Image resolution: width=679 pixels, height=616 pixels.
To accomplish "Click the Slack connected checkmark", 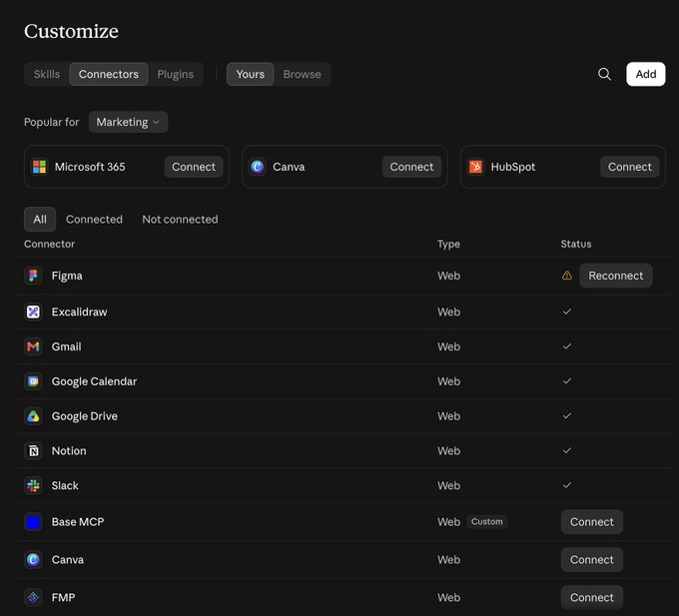I will click(x=567, y=485).
